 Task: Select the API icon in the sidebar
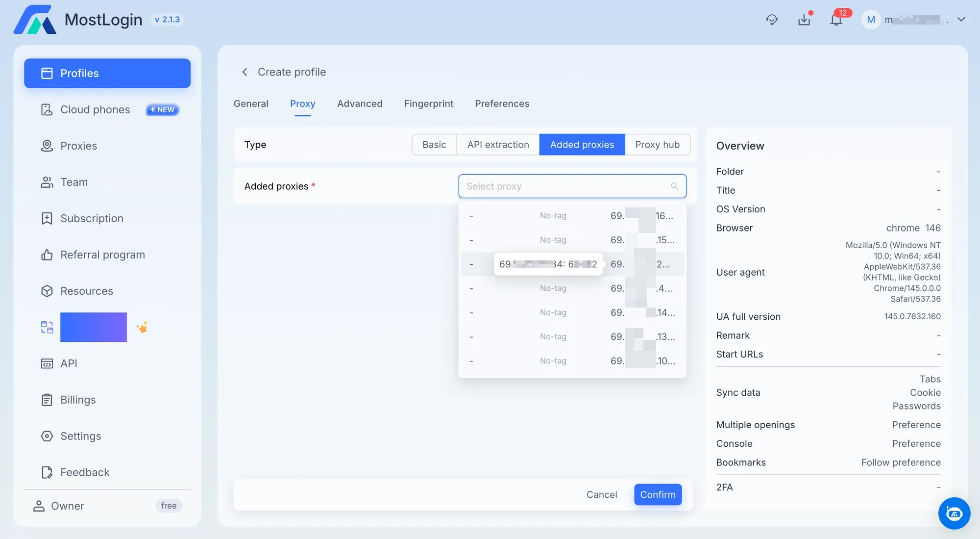point(47,363)
